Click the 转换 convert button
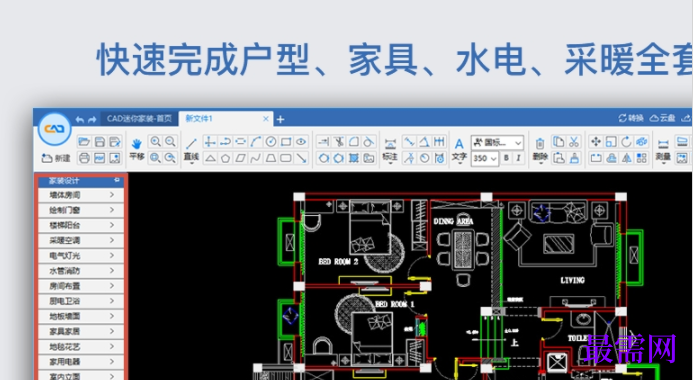 pyautogui.click(x=631, y=118)
